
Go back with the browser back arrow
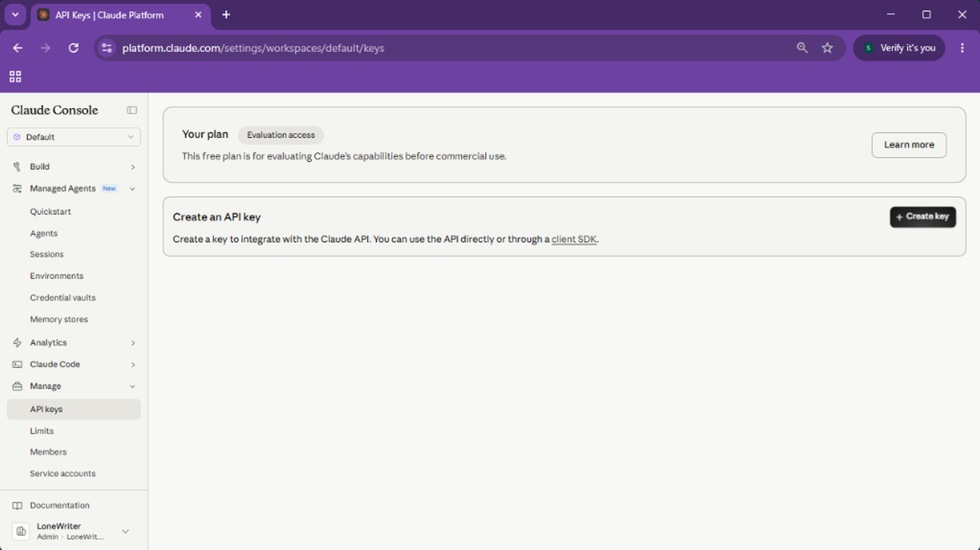tap(18, 48)
